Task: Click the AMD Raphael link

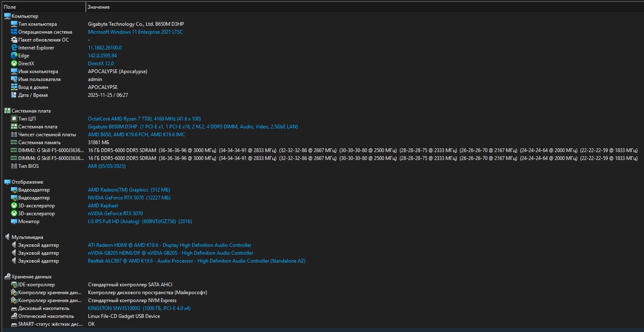Action: pos(103,206)
